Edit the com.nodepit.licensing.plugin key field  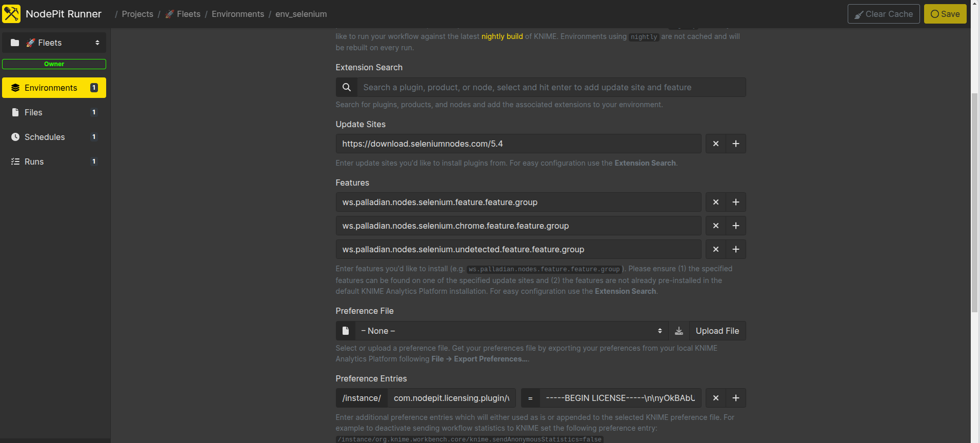coord(451,398)
